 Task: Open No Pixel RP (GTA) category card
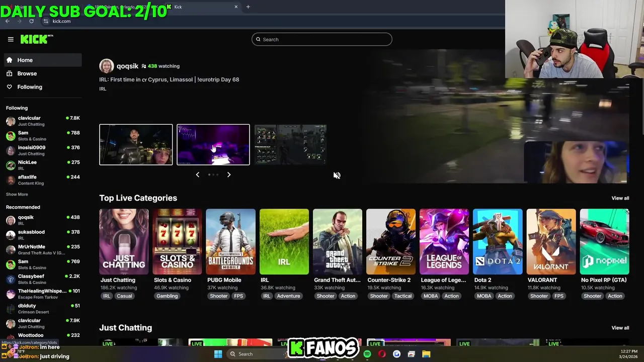(x=604, y=242)
